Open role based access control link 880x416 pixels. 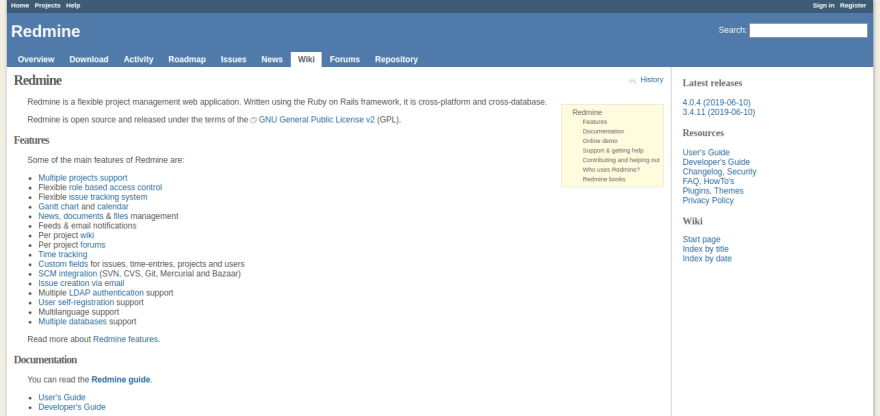116,188
